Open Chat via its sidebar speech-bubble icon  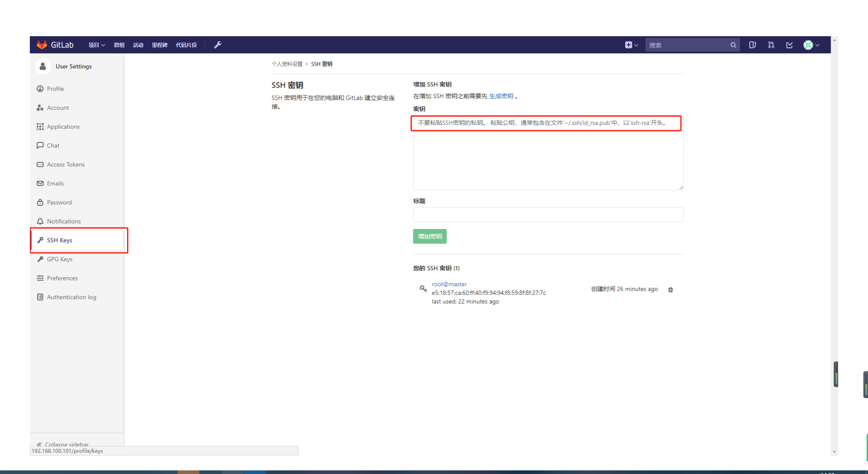[40, 145]
